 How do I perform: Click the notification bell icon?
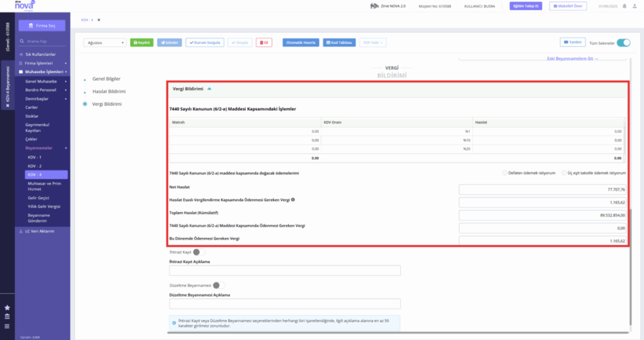625,6
